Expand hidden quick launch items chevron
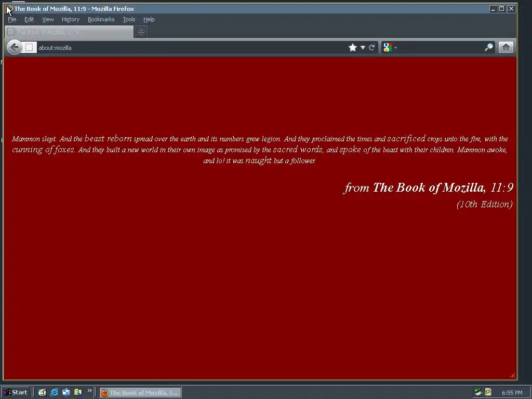532x399 pixels. tap(89, 391)
